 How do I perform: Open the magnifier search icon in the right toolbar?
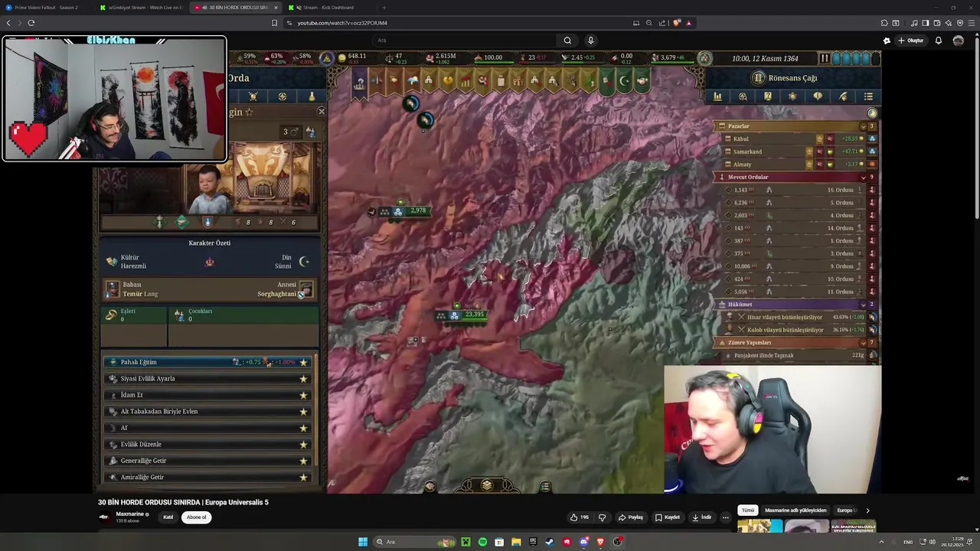pos(743,96)
